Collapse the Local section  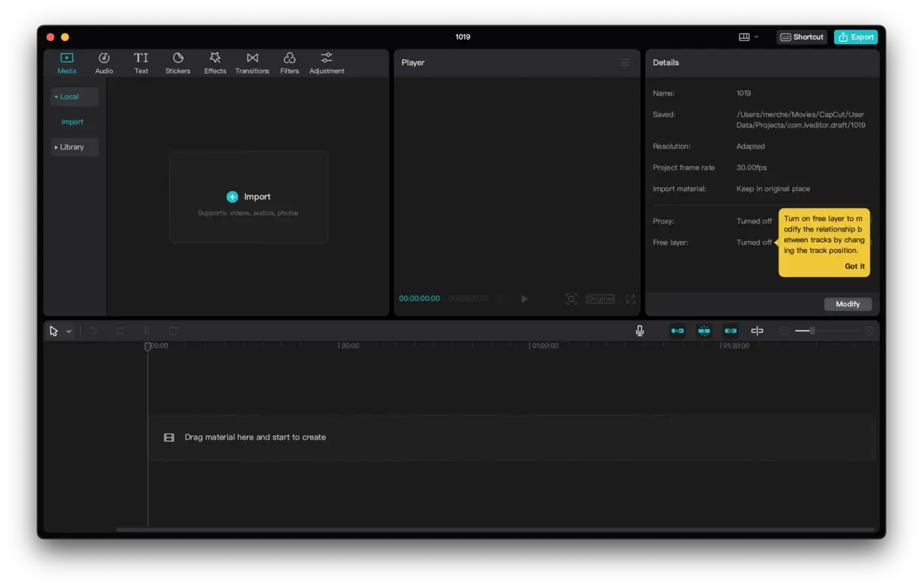(x=74, y=97)
